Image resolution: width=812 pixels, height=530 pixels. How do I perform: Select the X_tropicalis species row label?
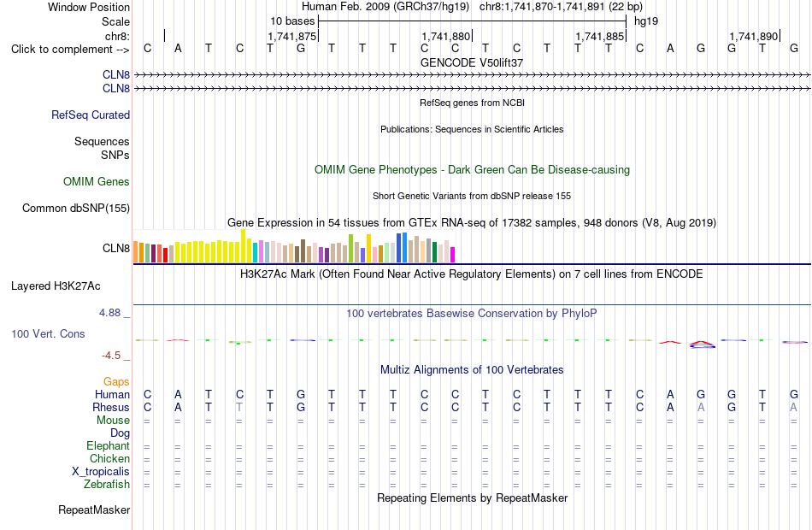(x=101, y=472)
